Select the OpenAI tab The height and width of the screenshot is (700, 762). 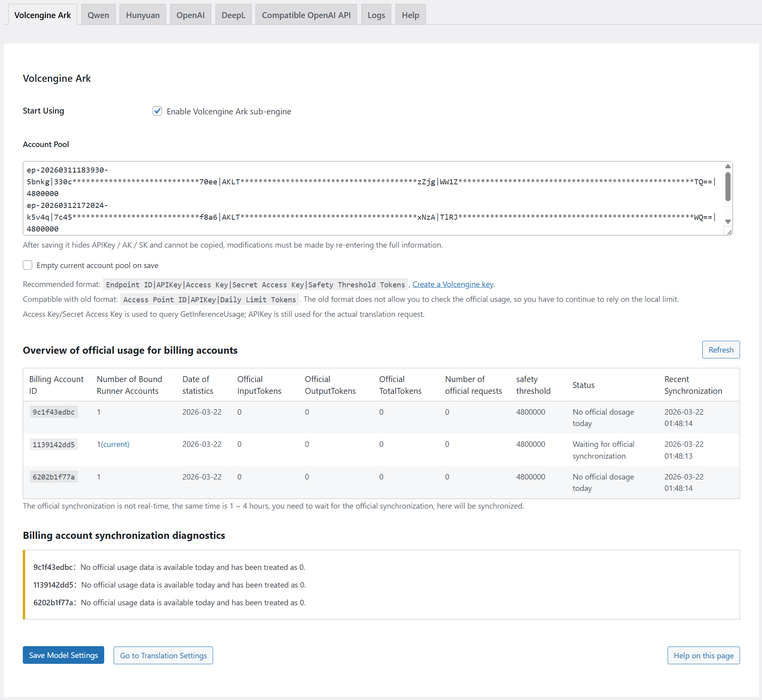click(x=190, y=15)
